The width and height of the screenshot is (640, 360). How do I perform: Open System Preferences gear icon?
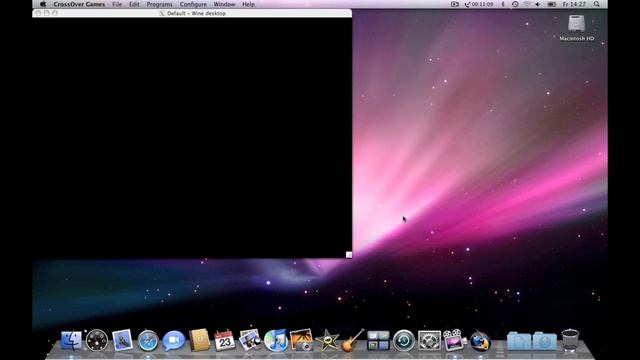(429, 341)
